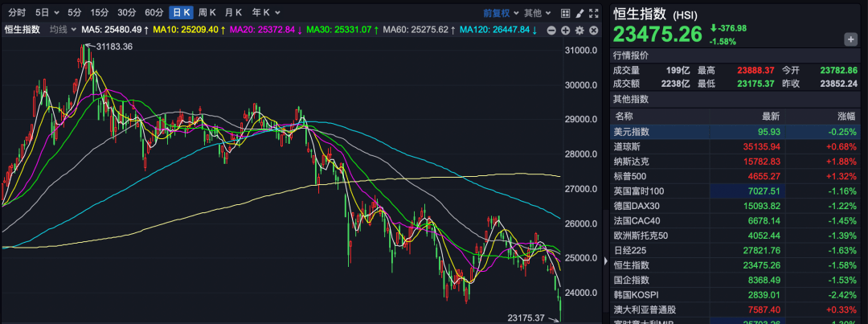The width and height of the screenshot is (868, 324).
Task: Switch to the 分时 chart tab
Action: click(16, 13)
